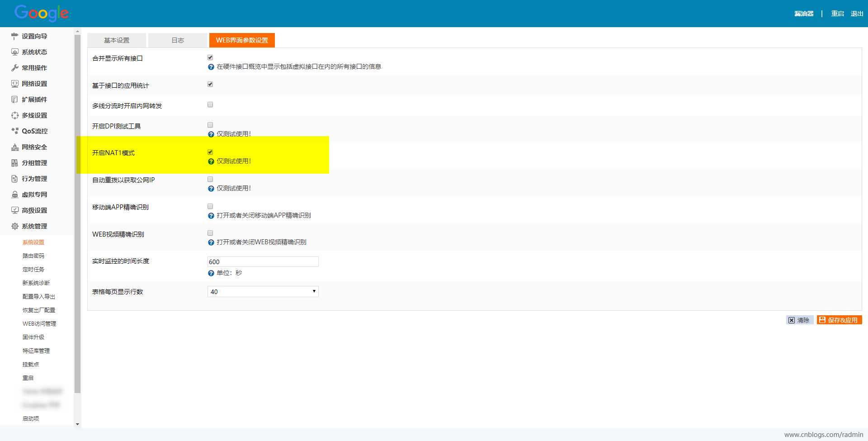Enable 多线分流时开启内网转发 checkbox
Viewport: 868px width, 441px height.
click(x=210, y=104)
